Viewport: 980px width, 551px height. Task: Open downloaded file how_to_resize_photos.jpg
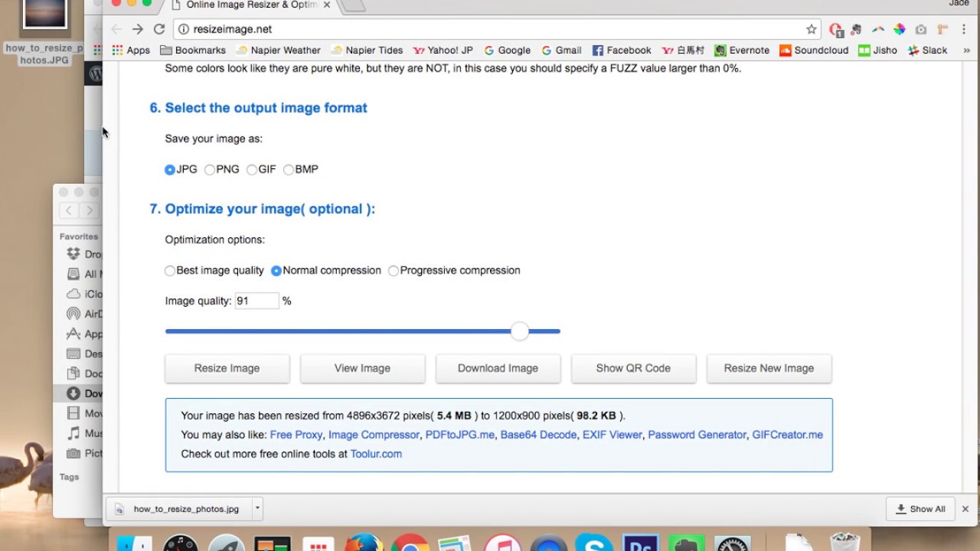[181, 509]
